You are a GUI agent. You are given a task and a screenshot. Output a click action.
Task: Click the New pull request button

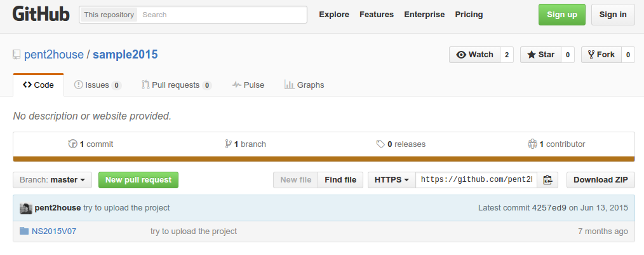[x=138, y=180]
